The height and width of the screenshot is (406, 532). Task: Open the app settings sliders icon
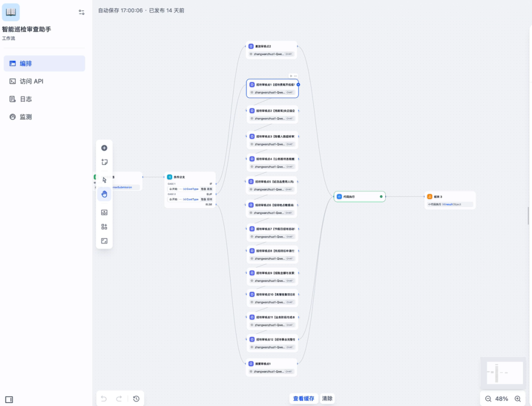click(x=82, y=12)
